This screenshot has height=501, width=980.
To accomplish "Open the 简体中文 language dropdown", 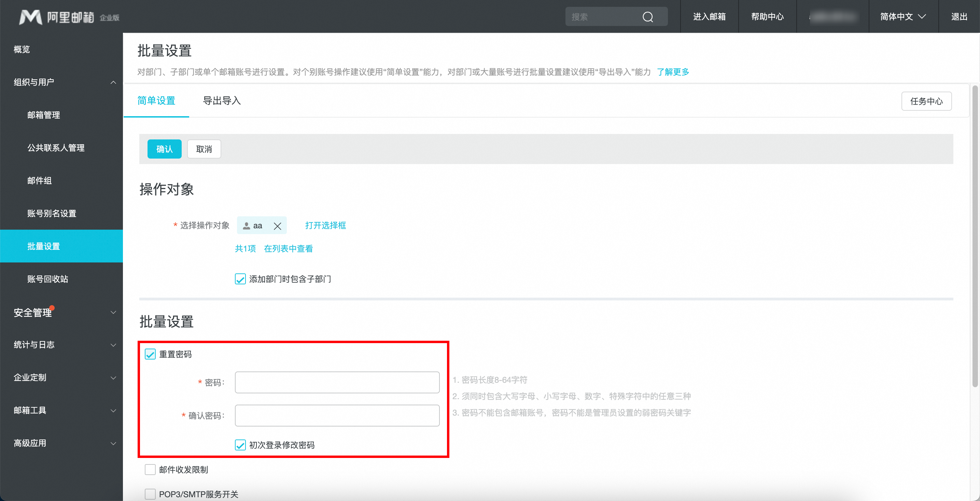I will [902, 17].
